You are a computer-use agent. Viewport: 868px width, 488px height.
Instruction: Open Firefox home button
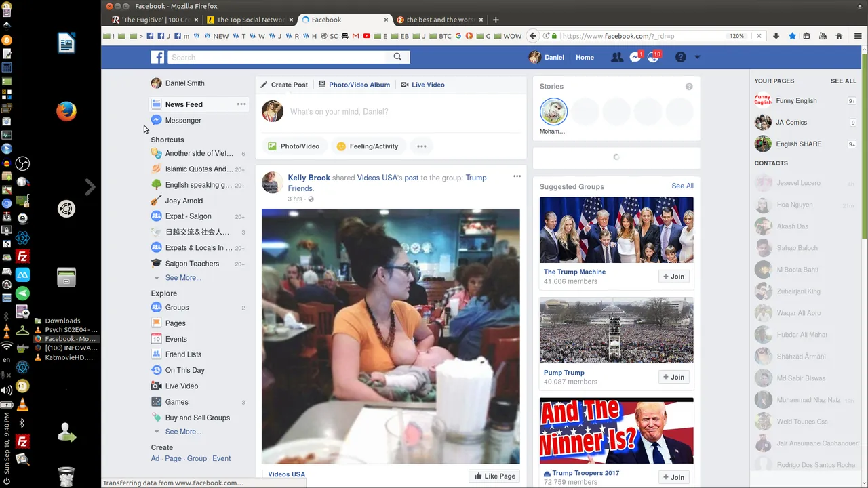coord(839,36)
